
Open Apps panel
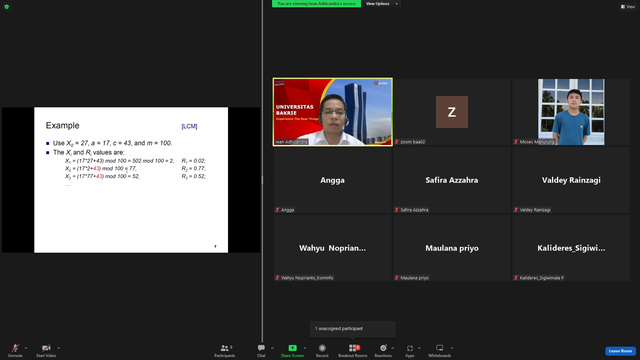pos(410,350)
